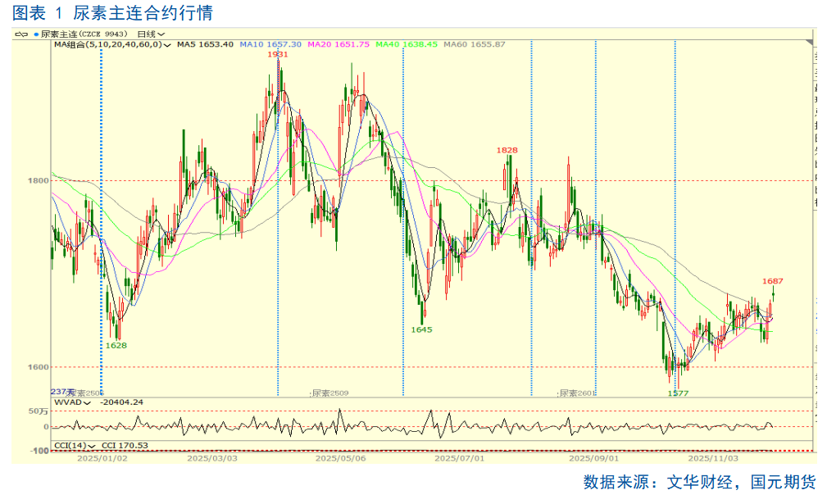
Task: Click the 图表 1 尿素主连合约行情 title
Action: (x=112, y=13)
